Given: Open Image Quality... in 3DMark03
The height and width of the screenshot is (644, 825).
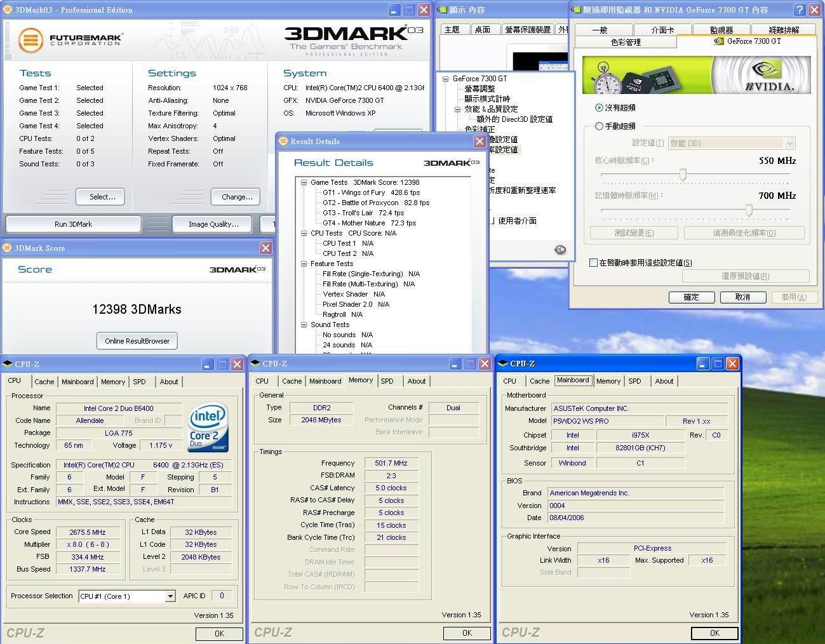Looking at the screenshot, I should pos(213,224).
